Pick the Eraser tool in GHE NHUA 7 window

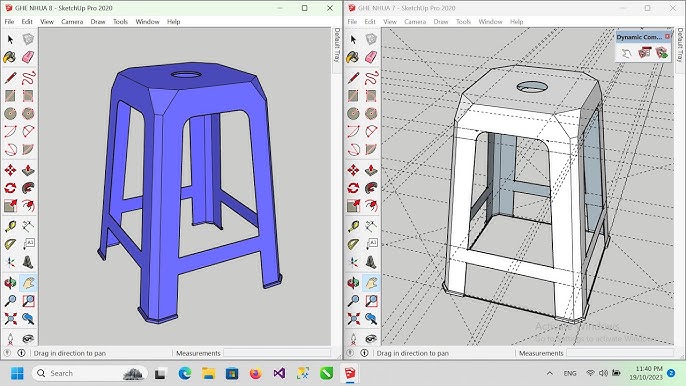(x=371, y=57)
